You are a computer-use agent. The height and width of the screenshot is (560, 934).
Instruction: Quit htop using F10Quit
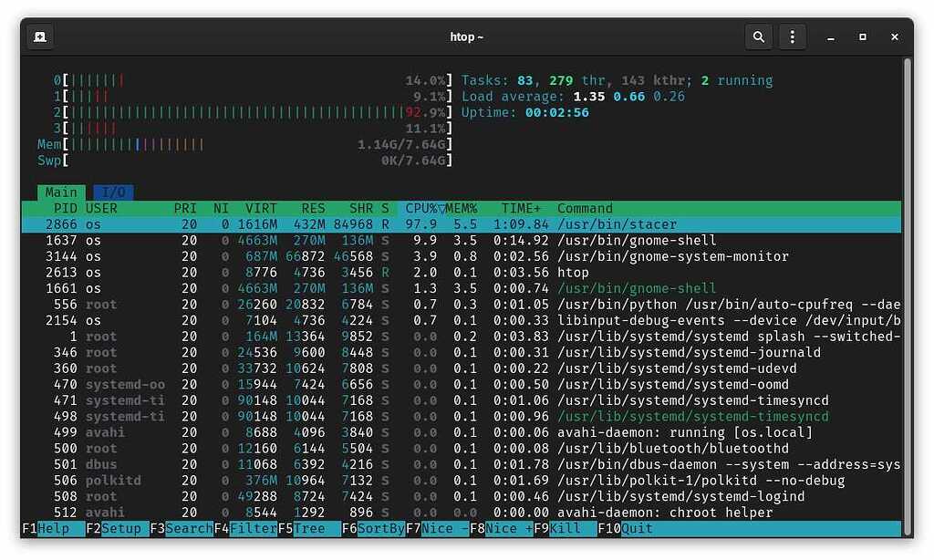pyautogui.click(x=626, y=528)
